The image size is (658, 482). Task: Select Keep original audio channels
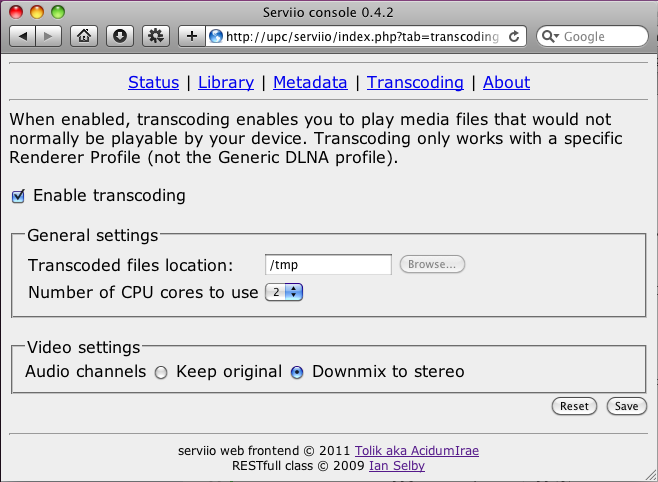click(160, 372)
